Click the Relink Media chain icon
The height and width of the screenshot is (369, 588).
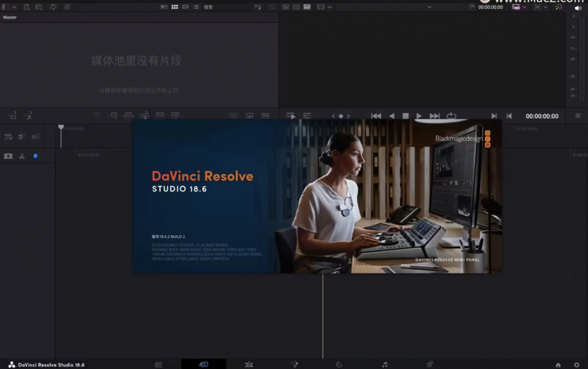click(x=67, y=7)
